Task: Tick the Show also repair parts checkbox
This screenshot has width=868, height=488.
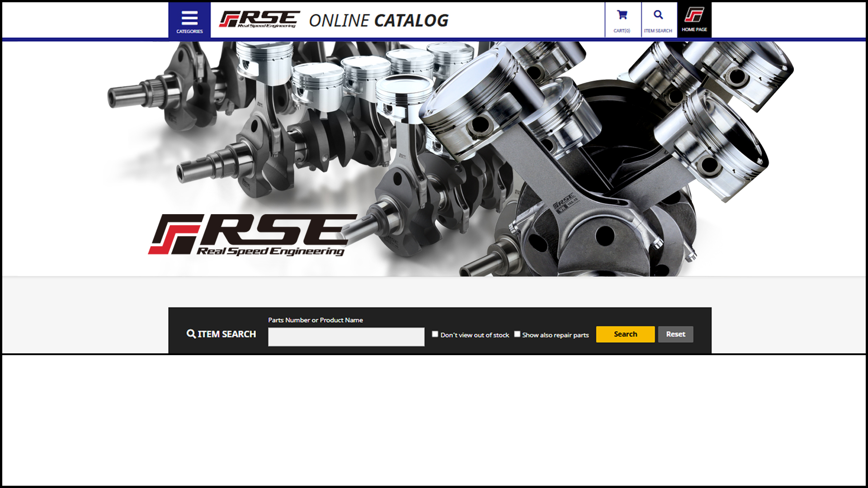Action: (517, 334)
